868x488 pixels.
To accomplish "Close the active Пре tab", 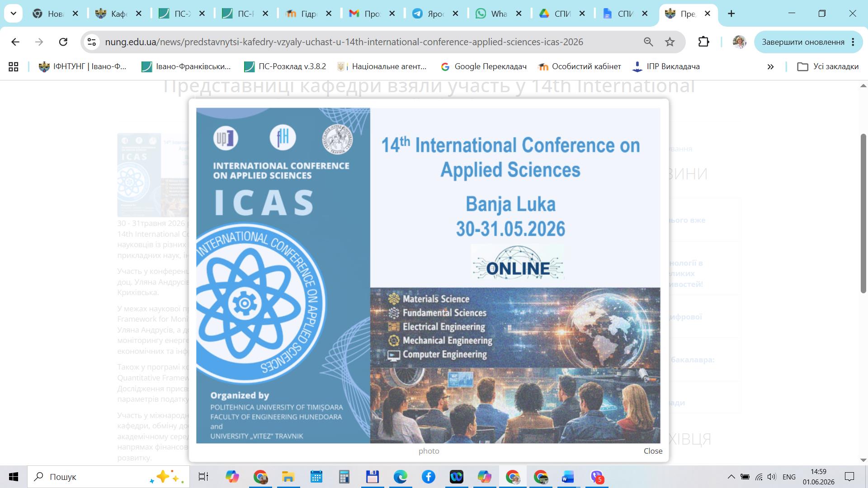I will tap(708, 14).
